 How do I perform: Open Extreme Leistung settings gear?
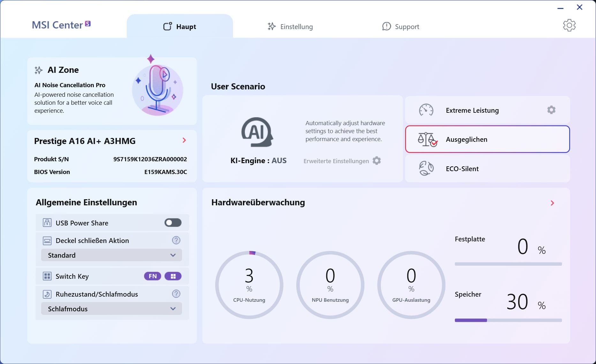[x=551, y=110]
